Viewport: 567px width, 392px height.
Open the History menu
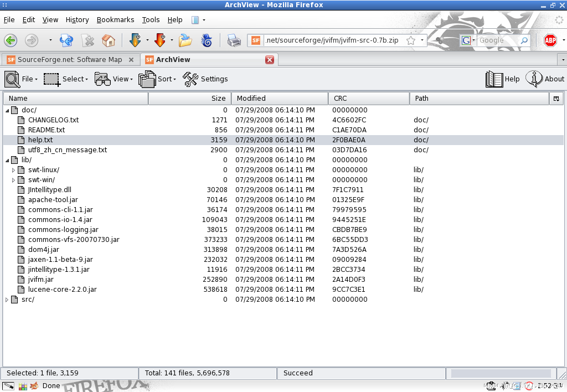coord(77,20)
